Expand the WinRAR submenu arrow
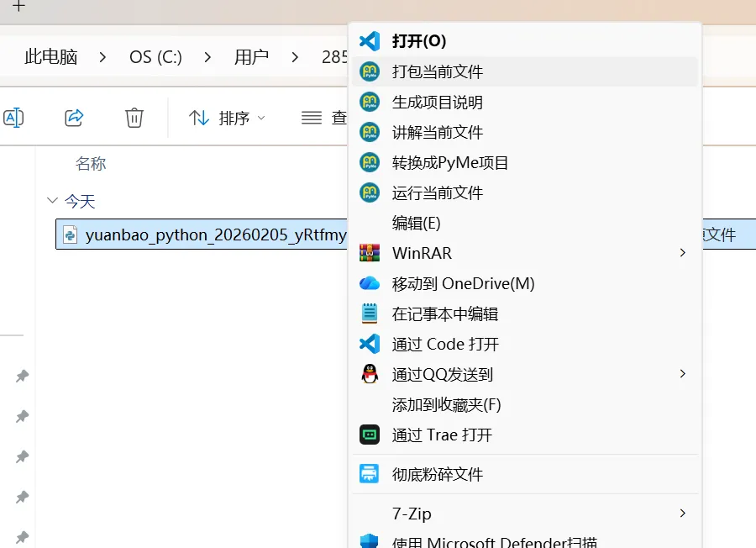The height and width of the screenshot is (548, 756). 682,253
